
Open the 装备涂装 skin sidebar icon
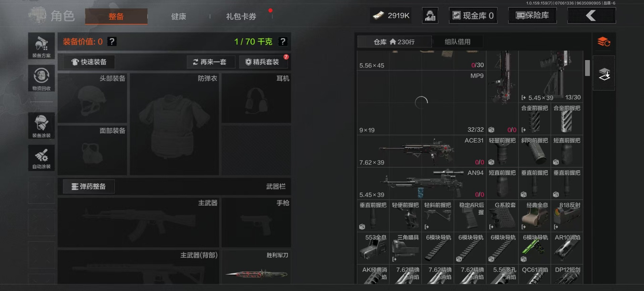click(41, 126)
